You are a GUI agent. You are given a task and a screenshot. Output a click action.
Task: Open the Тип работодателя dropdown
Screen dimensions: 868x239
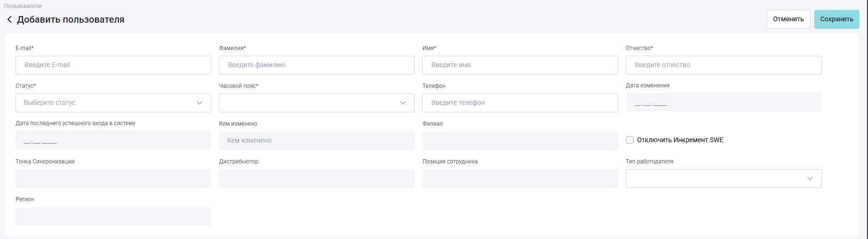[x=723, y=179]
